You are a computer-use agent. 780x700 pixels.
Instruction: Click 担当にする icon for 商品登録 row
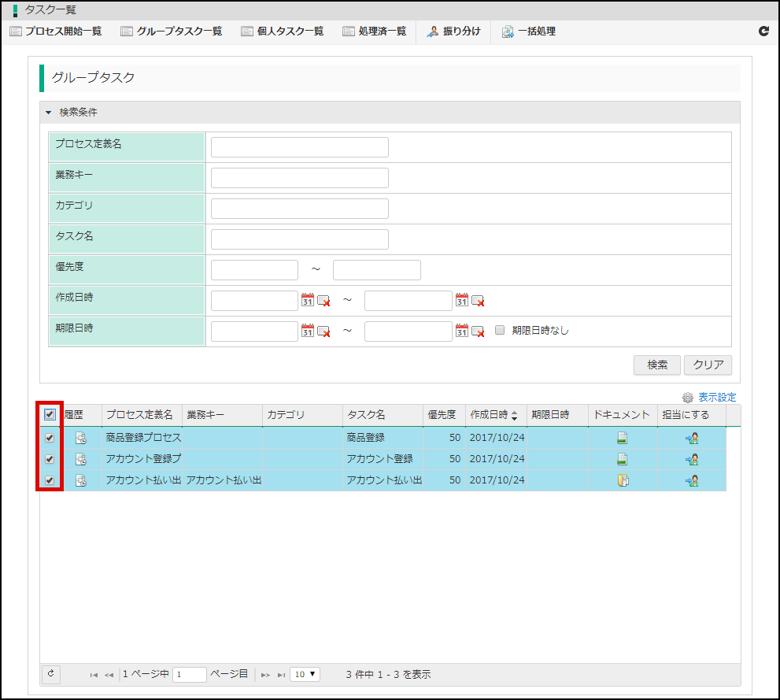coord(692,439)
